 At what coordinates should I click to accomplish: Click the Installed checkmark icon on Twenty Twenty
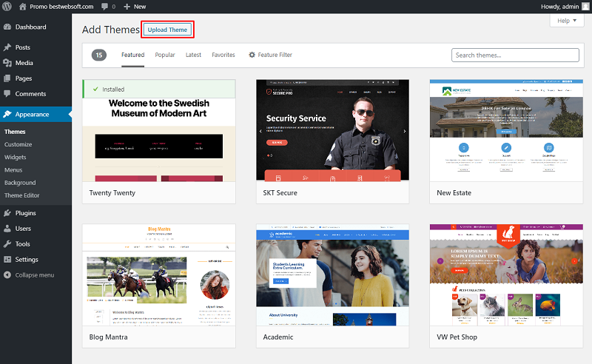[95, 89]
